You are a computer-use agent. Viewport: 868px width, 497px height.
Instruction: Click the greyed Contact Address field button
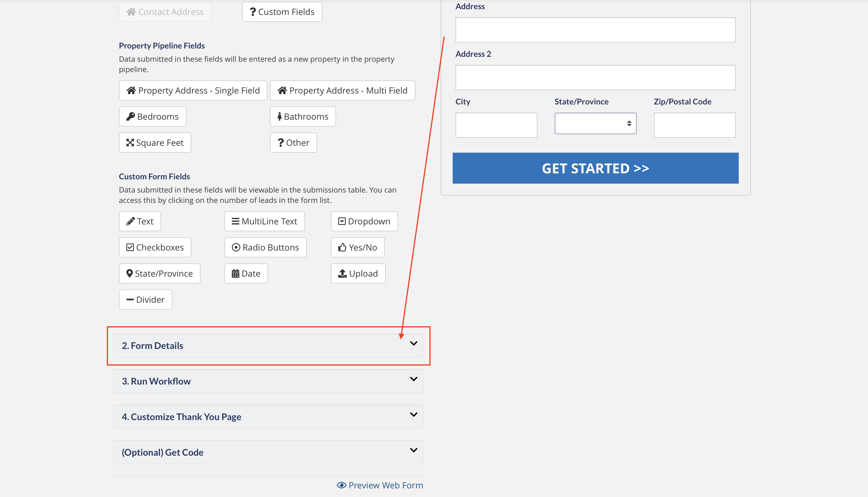click(165, 12)
